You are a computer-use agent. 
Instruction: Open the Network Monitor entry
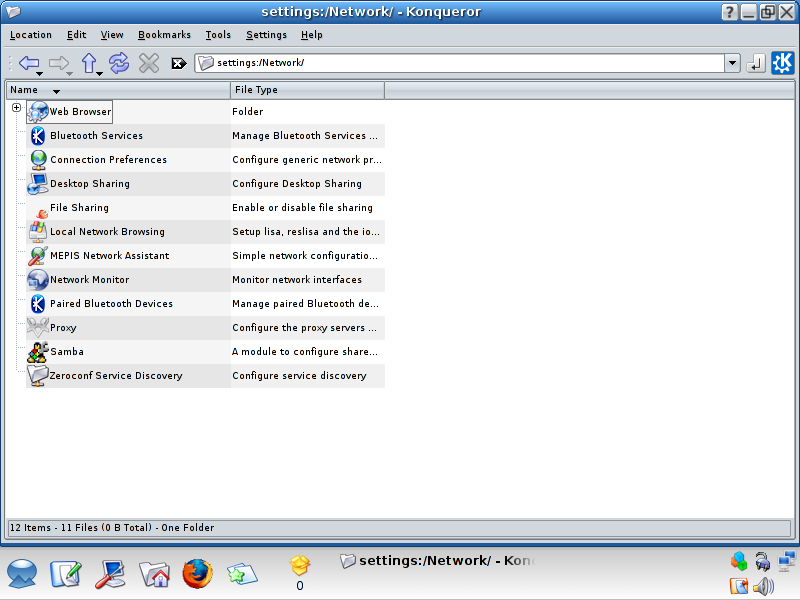coord(89,280)
